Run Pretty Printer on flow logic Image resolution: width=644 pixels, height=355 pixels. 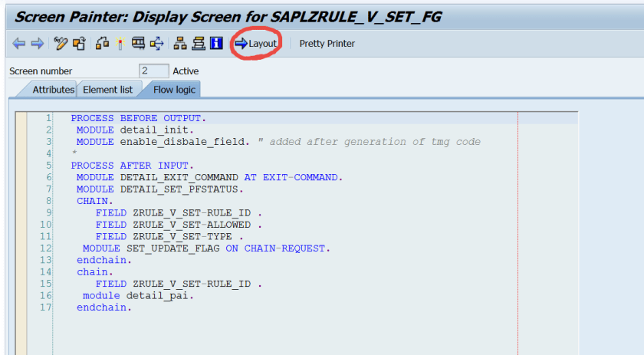327,43
